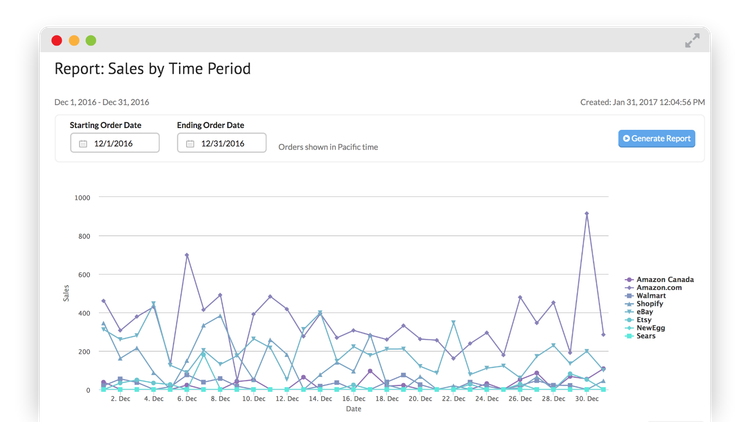Screen dimensions: 750x422
Task: Click the red close window button
Action: tap(57, 41)
